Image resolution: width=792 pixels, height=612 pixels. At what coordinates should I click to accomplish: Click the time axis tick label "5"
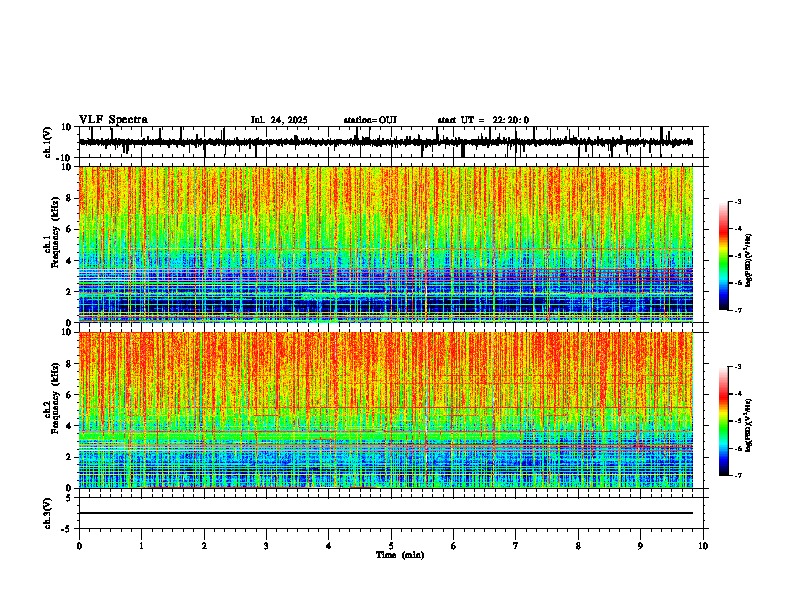click(x=391, y=546)
